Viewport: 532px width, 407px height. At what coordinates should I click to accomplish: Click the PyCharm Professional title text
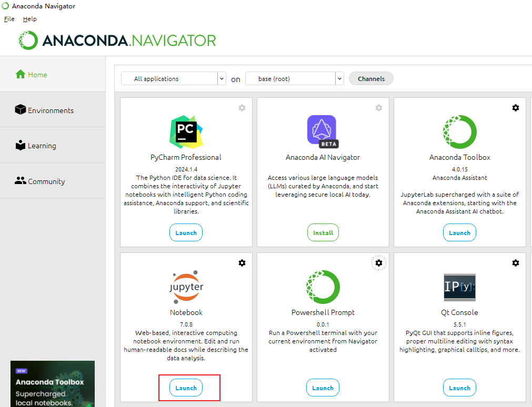[x=186, y=157]
